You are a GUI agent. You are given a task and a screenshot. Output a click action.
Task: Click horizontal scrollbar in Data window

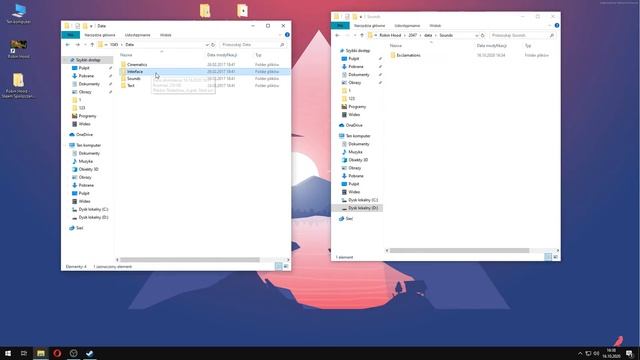tap(190, 260)
